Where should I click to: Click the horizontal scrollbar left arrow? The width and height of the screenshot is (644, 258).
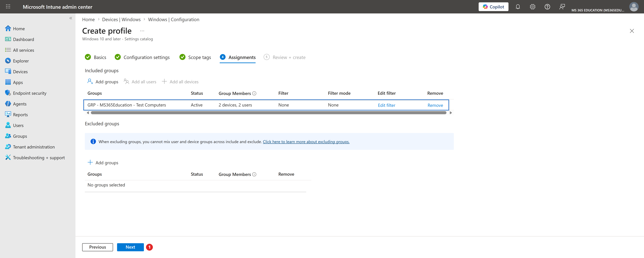(x=88, y=113)
